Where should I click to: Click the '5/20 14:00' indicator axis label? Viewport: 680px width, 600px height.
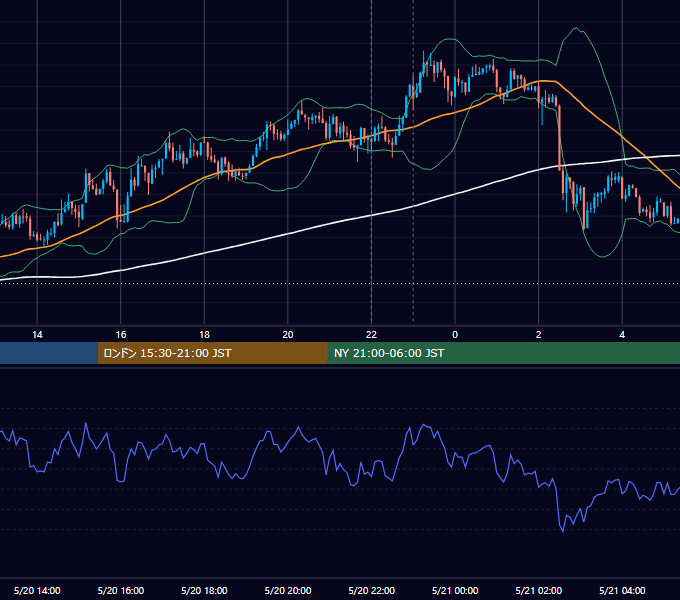click(x=37, y=590)
